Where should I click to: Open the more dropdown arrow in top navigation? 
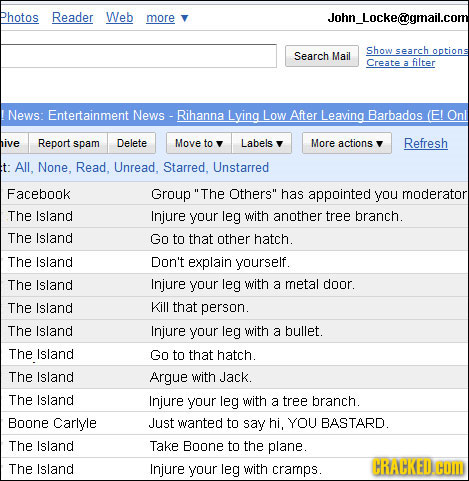click(x=184, y=18)
